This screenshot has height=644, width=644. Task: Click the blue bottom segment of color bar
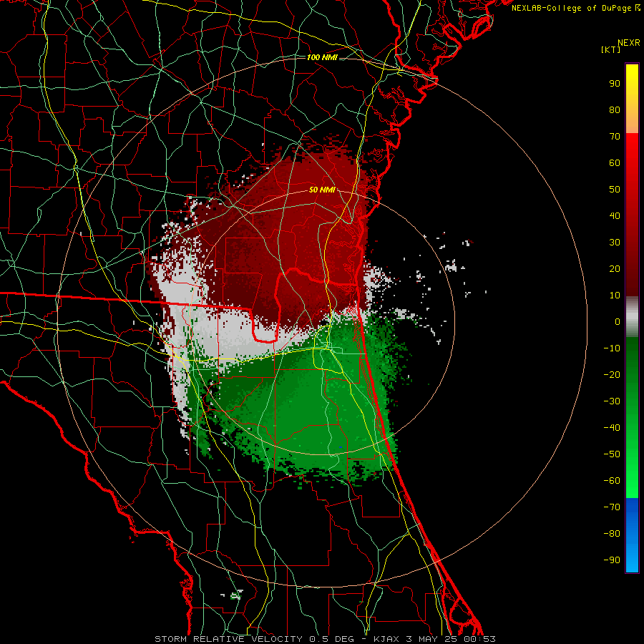(x=632, y=535)
